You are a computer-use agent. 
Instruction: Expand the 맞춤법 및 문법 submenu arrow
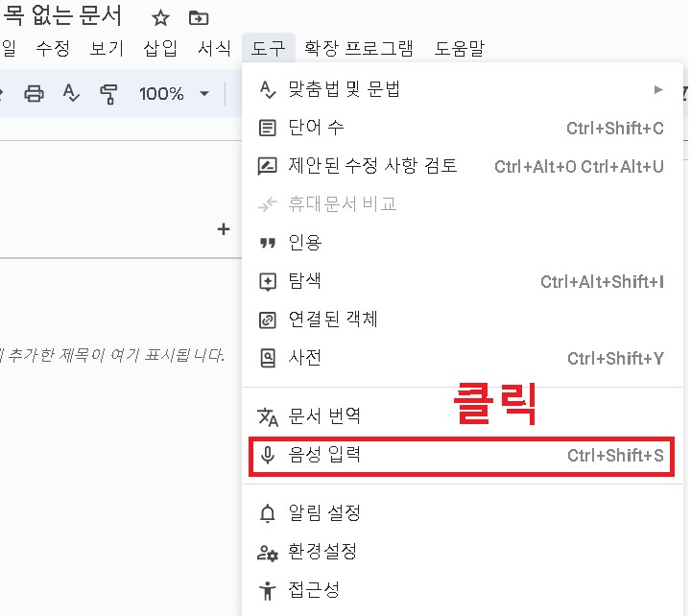658,90
